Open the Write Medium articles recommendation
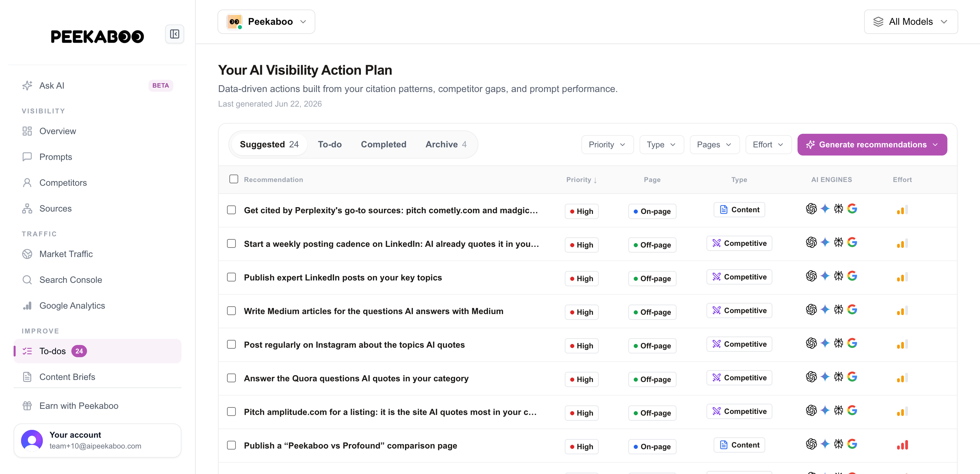The height and width of the screenshot is (474, 980). tap(373, 311)
